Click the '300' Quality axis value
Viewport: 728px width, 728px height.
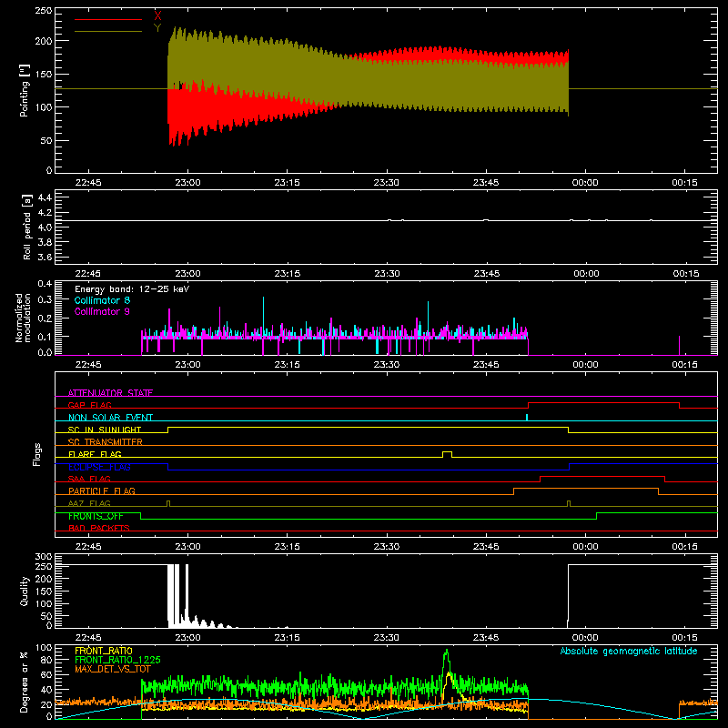[x=44, y=556]
